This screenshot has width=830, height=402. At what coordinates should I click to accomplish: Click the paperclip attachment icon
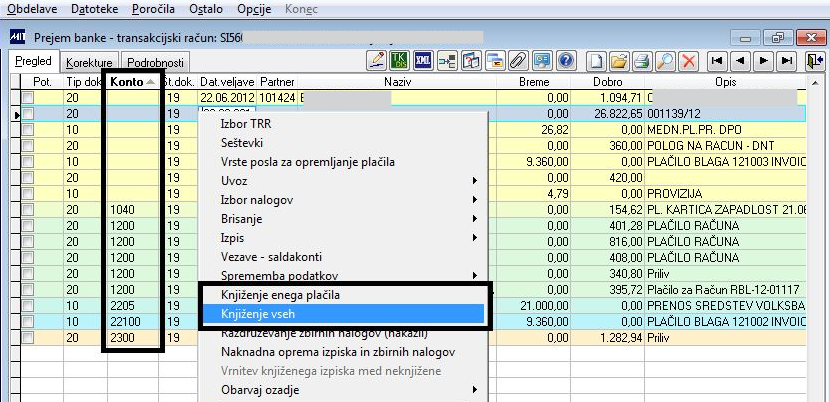pyautogui.click(x=518, y=60)
